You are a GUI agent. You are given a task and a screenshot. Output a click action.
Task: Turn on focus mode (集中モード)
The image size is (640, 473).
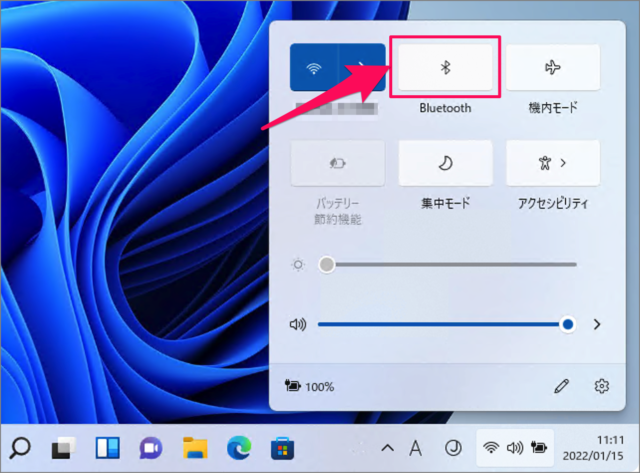445,162
